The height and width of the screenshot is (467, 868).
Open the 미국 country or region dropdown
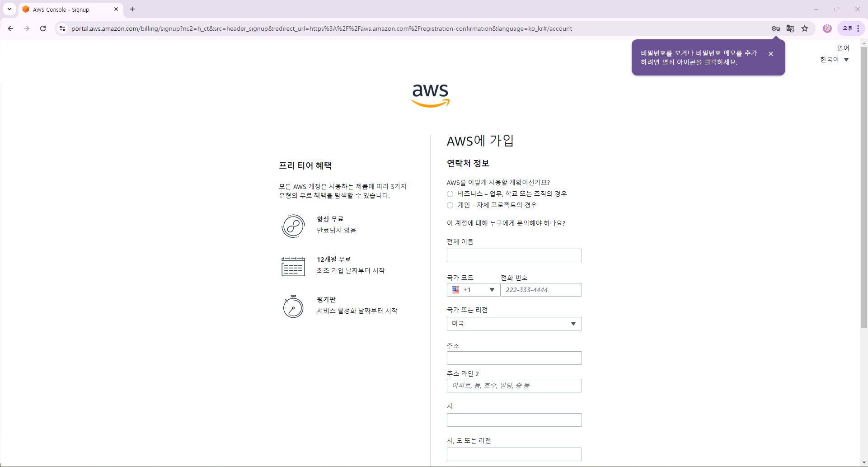(514, 324)
